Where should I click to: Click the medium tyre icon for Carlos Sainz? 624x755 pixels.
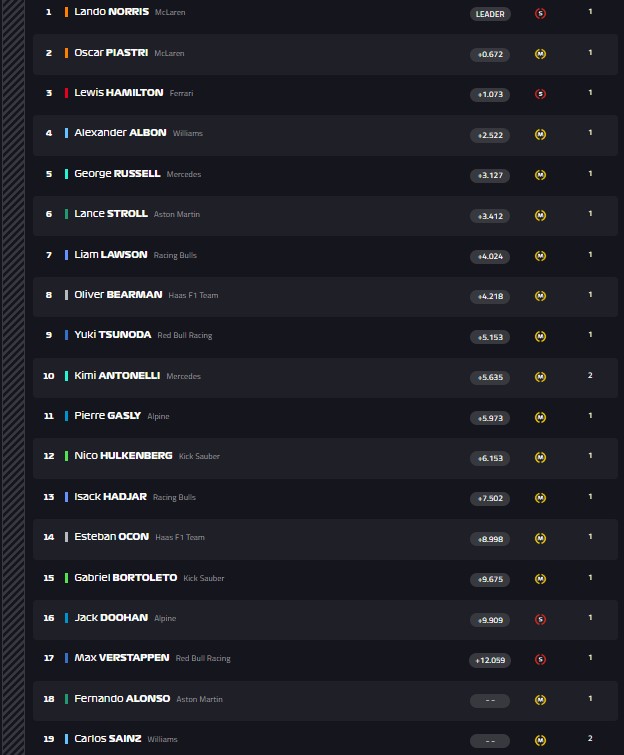[x=540, y=740]
